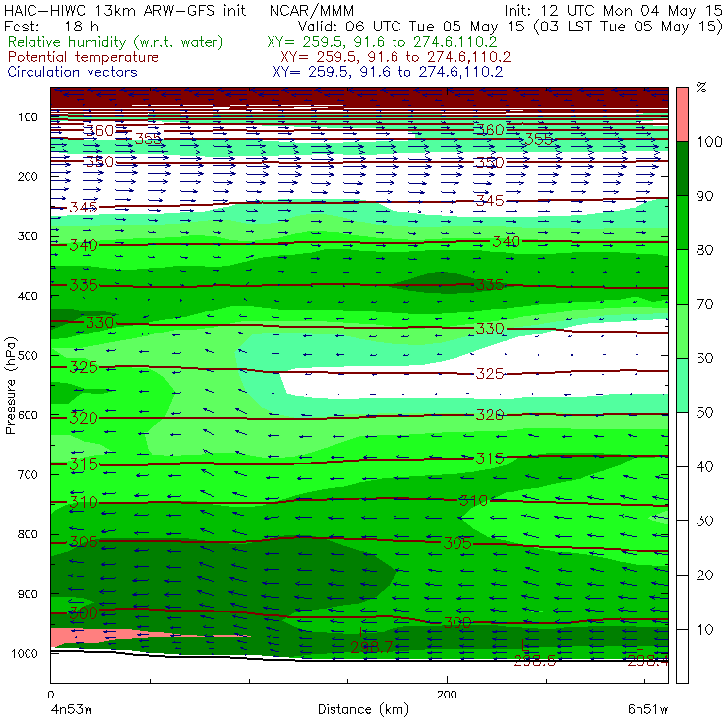Click the '298.5' low potential temperature marker
Image resolution: width=728 pixels, height=728 pixels.
534,661
